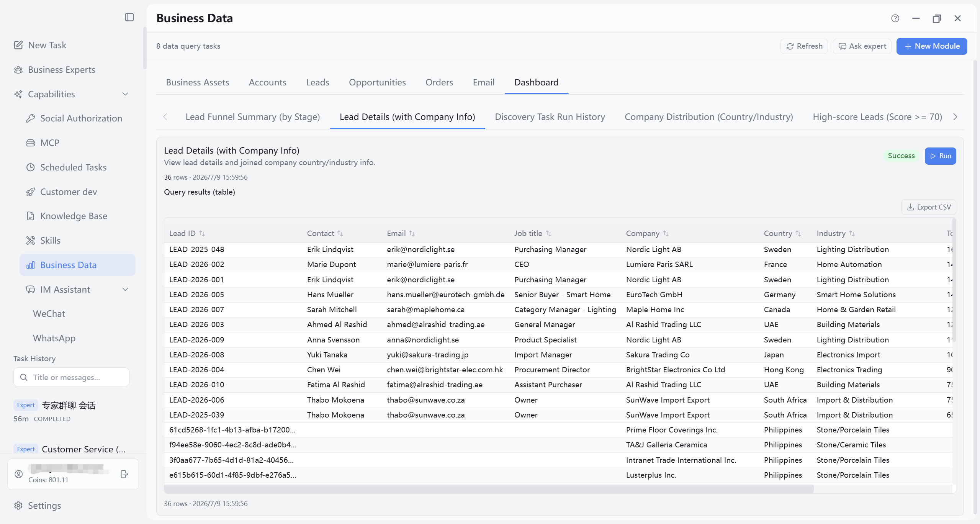Sort table by Job title column
The image size is (980, 524).
[x=548, y=233]
